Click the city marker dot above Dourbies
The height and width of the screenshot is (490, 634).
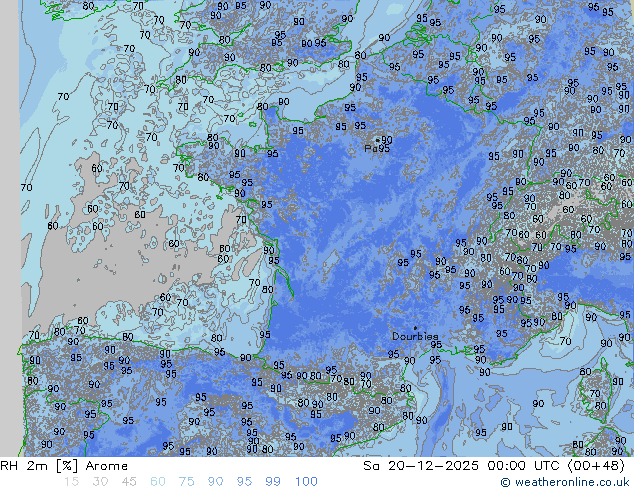click(x=415, y=328)
